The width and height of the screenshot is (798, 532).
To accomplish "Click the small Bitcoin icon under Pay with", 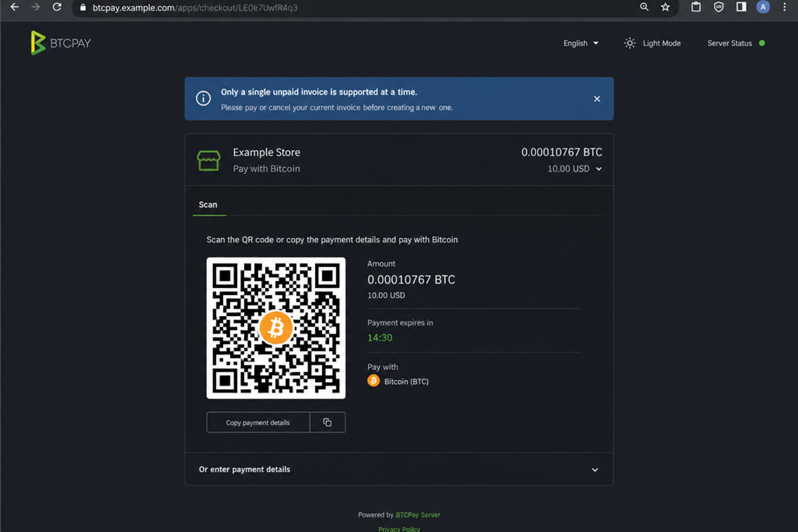I will click(374, 381).
